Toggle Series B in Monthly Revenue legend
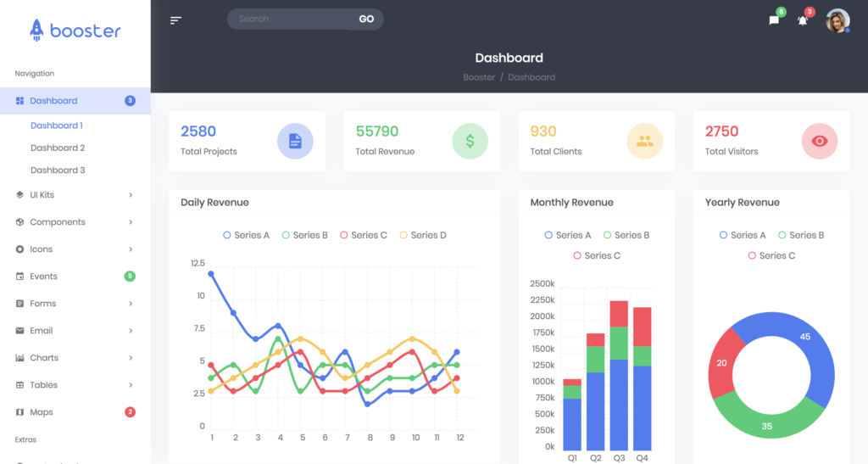 pos(626,235)
